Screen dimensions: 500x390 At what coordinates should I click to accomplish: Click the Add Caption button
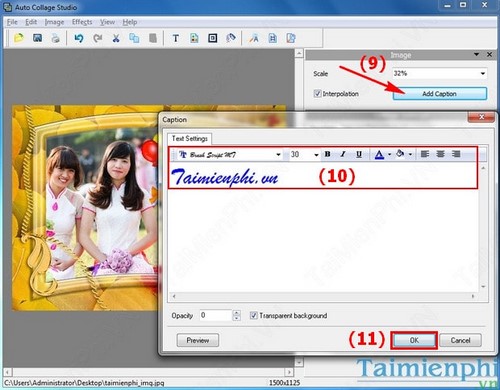(x=440, y=94)
